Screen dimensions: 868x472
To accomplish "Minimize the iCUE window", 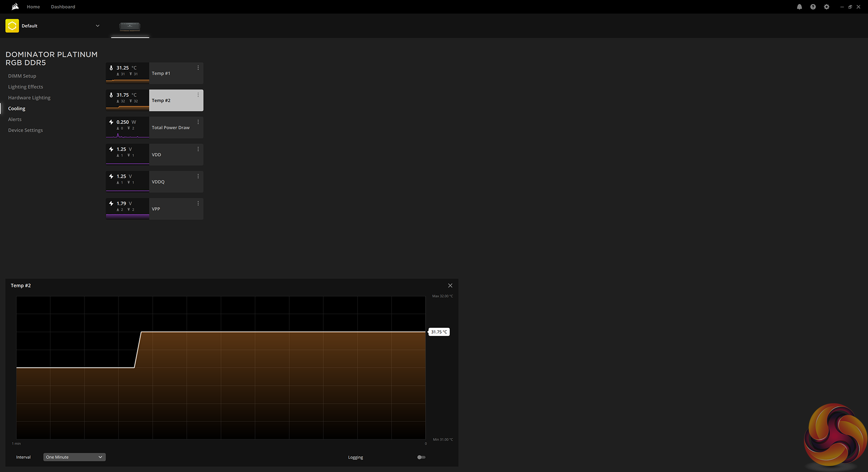I will tap(842, 7).
